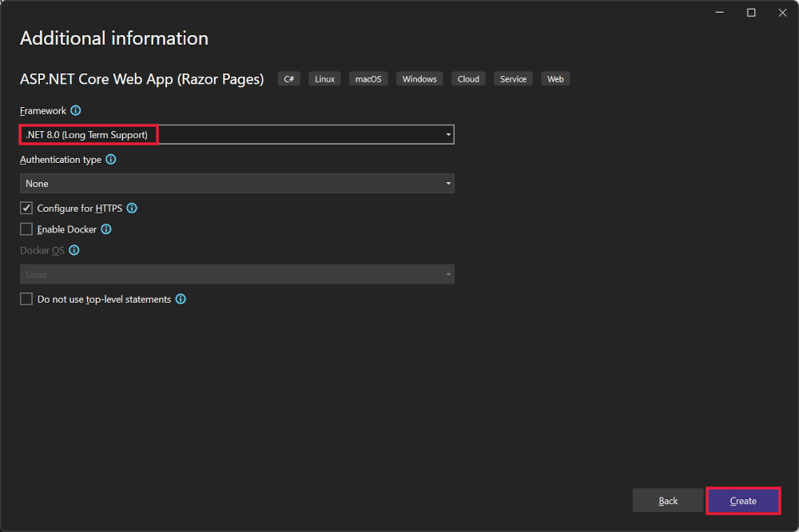The image size is (799, 532).
Task: Open the Framework info tooltip icon
Action: click(75, 110)
